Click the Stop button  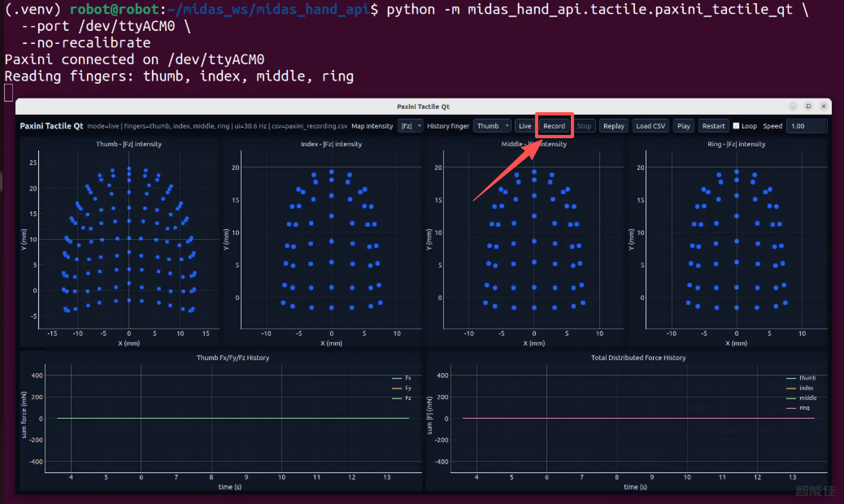click(x=584, y=126)
